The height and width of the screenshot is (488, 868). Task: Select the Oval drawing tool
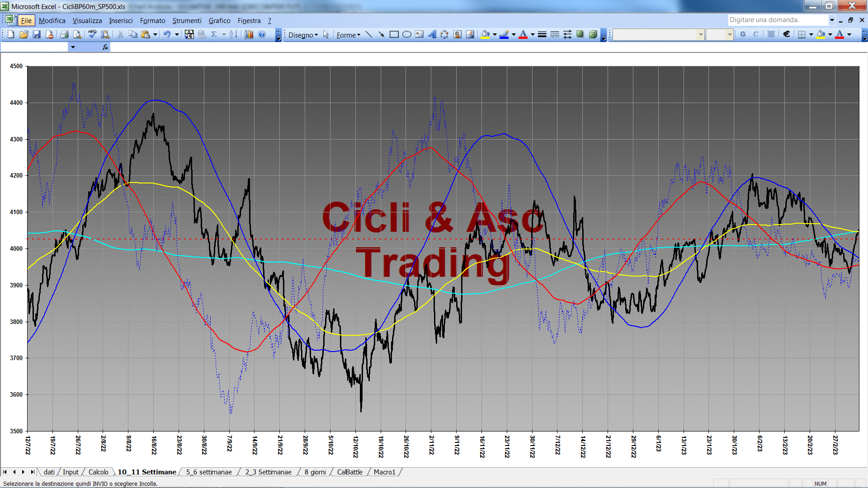pyautogui.click(x=407, y=34)
